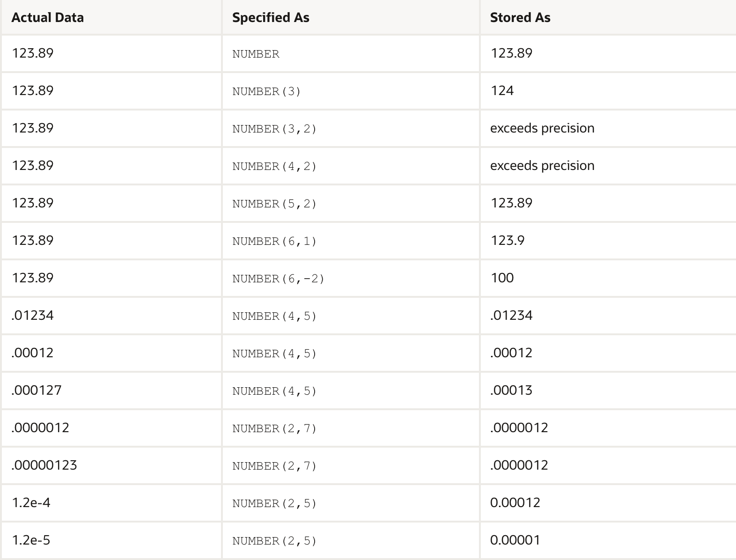Image resolution: width=736 pixels, height=560 pixels.
Task: Click the .00000123 actual data cell
Action: (x=44, y=465)
